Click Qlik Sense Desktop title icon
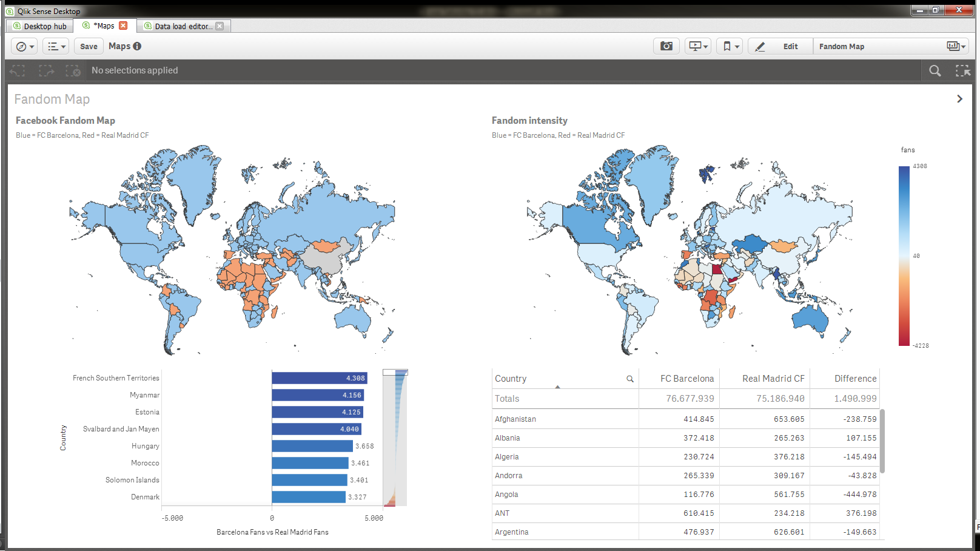 pyautogui.click(x=10, y=11)
